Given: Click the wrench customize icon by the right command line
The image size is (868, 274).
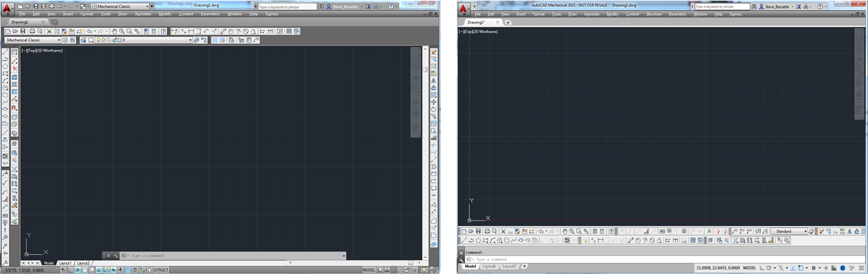Looking at the screenshot, I should coord(461,260).
